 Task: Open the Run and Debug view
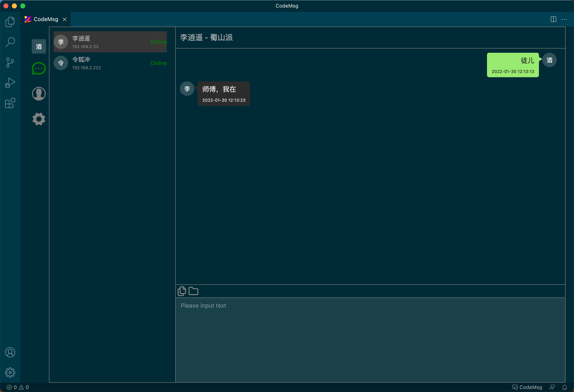click(x=10, y=83)
